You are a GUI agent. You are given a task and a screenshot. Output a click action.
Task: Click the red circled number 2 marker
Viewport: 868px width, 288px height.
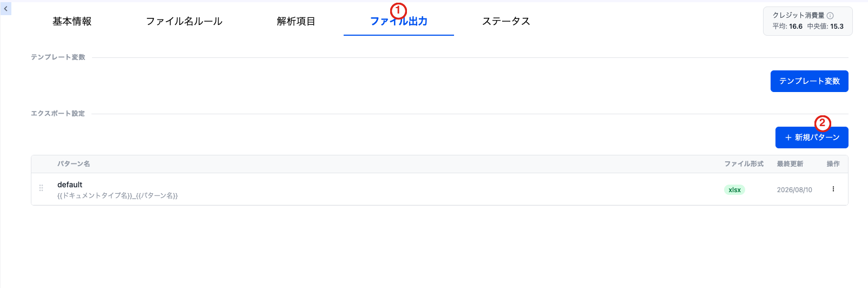pos(823,123)
